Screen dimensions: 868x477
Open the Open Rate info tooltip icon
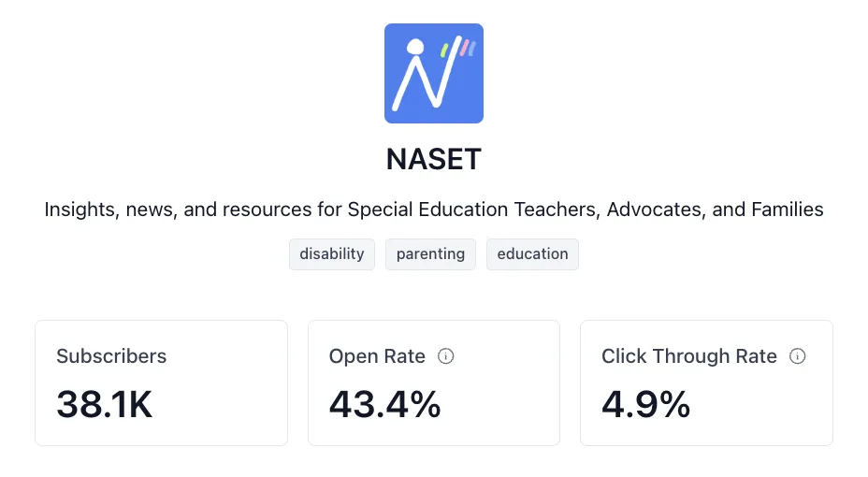446,356
